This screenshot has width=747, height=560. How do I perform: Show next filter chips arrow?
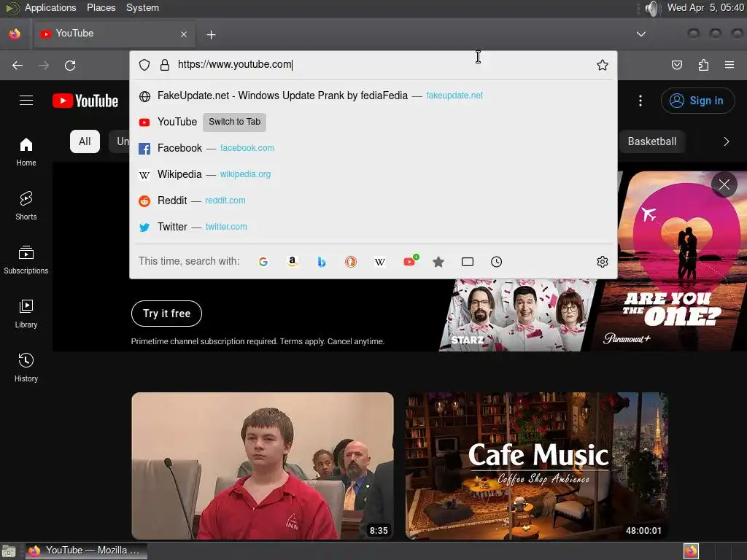pyautogui.click(x=726, y=141)
